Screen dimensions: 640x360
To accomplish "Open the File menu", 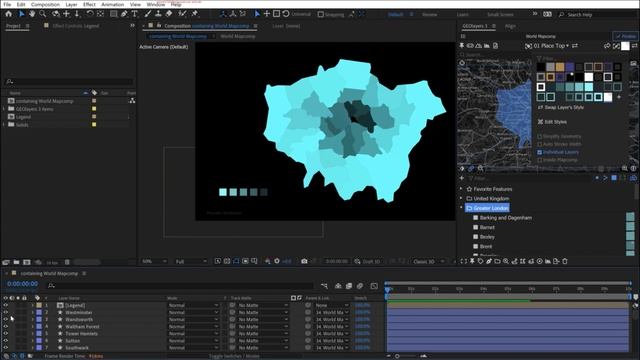I will (7, 4).
